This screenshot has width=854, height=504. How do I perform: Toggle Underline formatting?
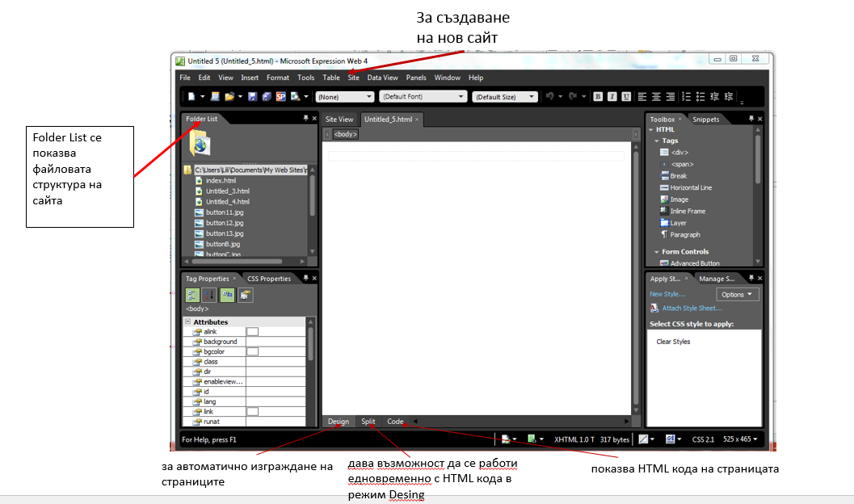(x=626, y=96)
